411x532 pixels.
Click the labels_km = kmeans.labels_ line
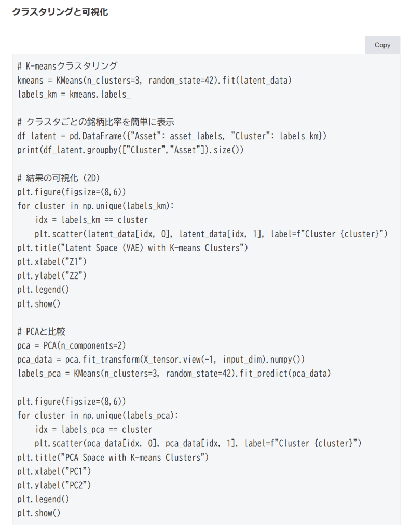pos(74,95)
